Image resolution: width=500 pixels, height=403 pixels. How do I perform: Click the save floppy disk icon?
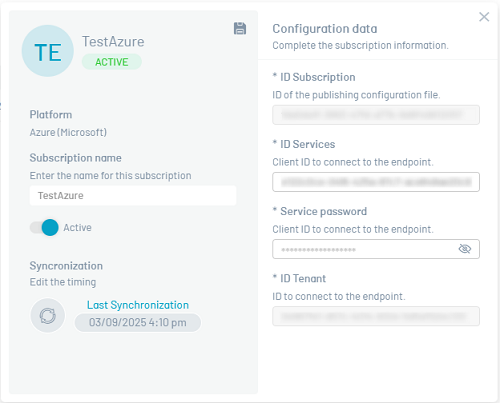(x=240, y=28)
